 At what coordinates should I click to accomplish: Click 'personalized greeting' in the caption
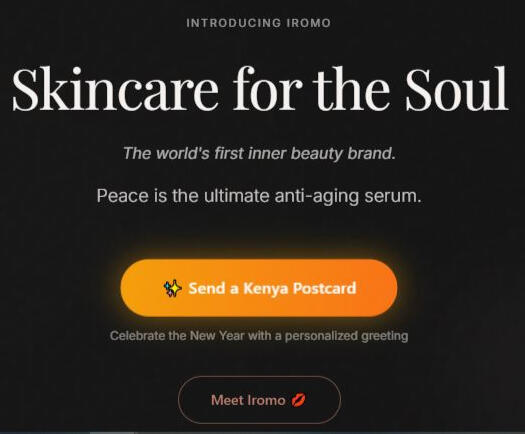point(346,336)
